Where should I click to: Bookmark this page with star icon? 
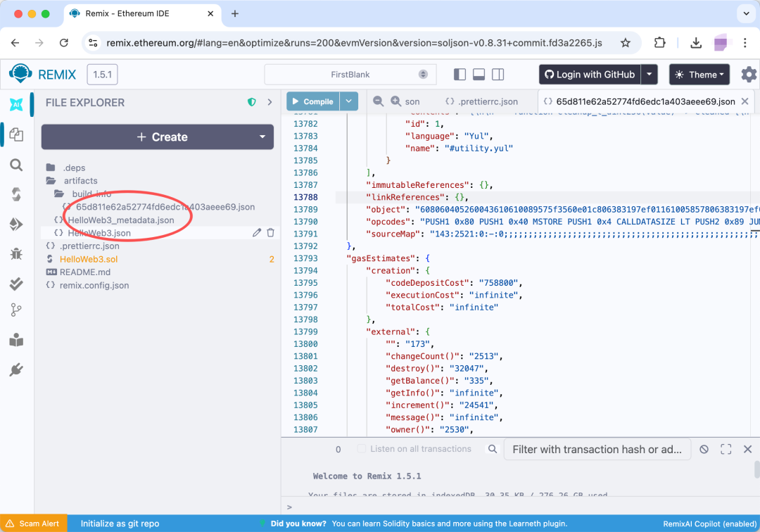click(626, 43)
